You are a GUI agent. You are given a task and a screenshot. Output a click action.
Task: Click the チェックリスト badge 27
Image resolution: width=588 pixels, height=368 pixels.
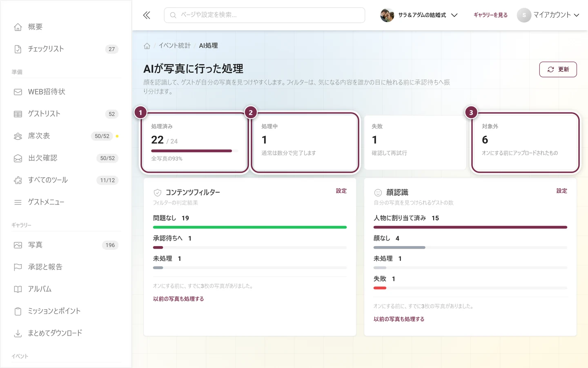click(x=111, y=49)
